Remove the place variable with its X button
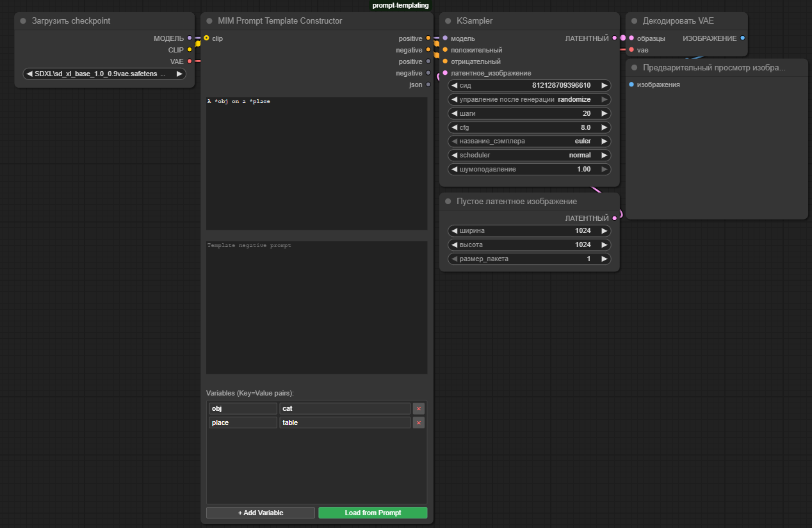 pos(418,422)
